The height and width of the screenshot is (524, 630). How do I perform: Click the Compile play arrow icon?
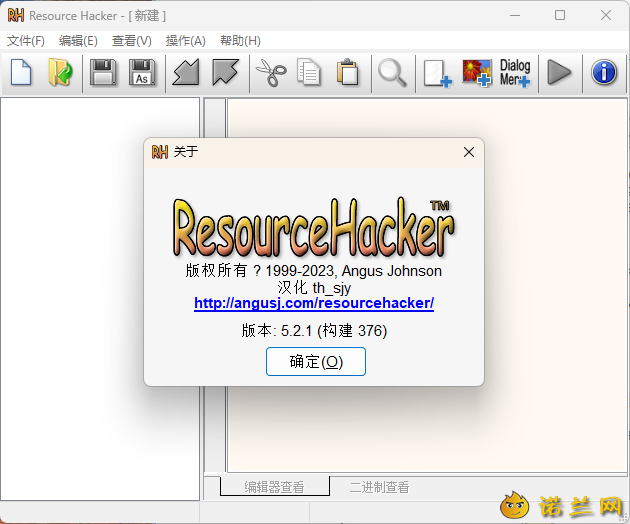[559, 73]
